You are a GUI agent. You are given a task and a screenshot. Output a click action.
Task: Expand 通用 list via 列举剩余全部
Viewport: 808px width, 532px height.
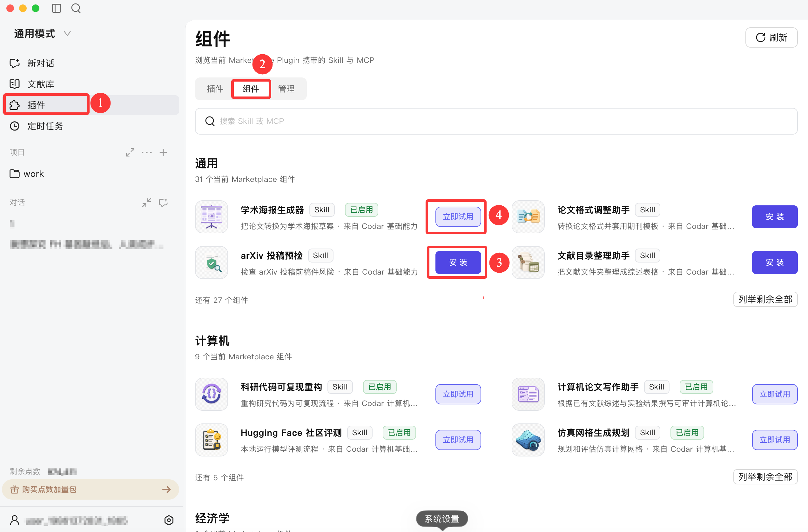click(x=765, y=299)
